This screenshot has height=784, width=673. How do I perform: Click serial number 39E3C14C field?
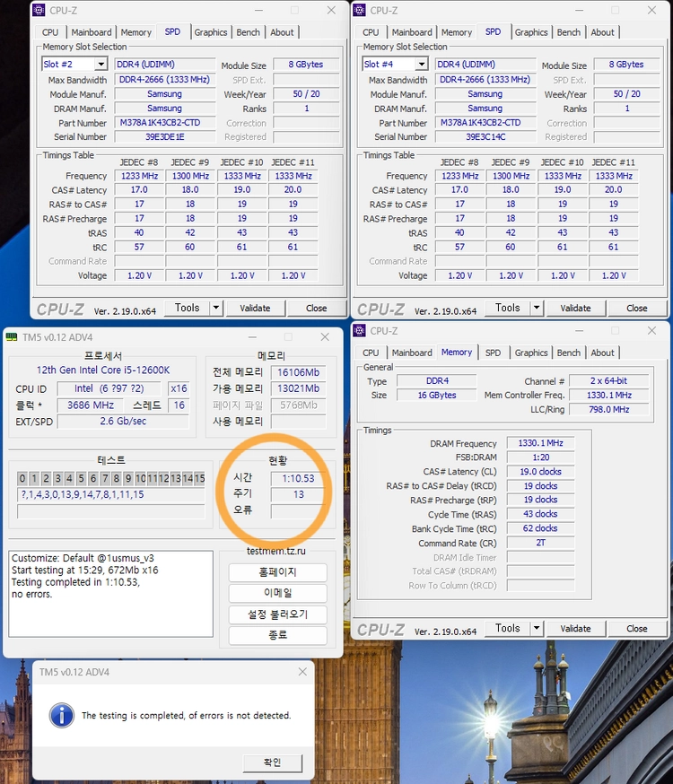point(485,136)
